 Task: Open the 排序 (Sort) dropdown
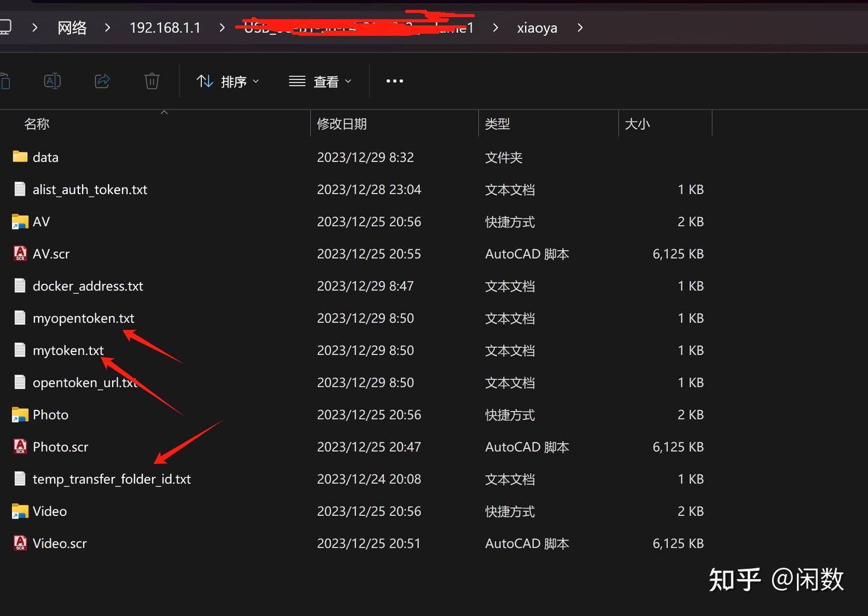(228, 81)
